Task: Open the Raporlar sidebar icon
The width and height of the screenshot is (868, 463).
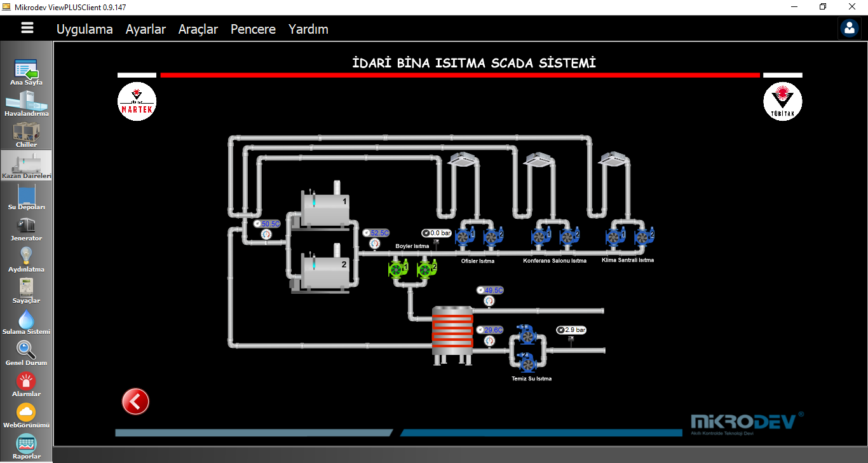Action: pos(26,443)
